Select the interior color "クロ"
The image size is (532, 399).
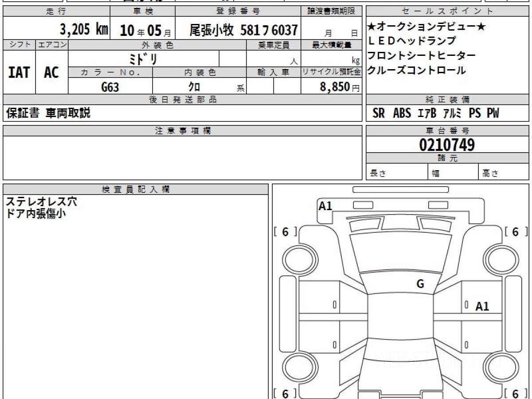(x=195, y=87)
